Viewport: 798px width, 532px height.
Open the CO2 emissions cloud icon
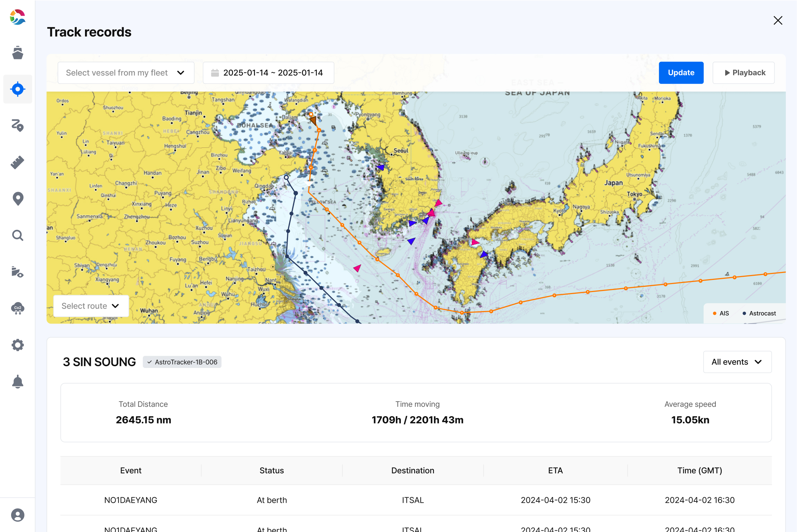click(17, 308)
